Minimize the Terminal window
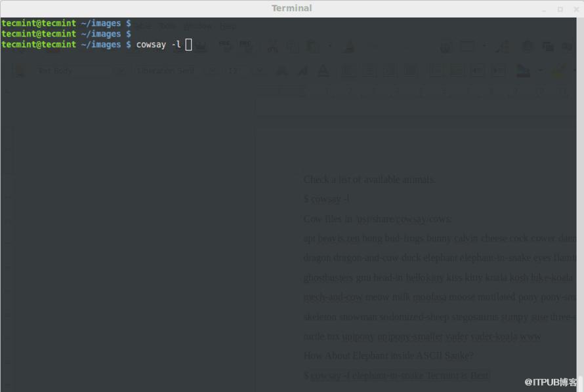Image resolution: width=584 pixels, height=392 pixels. 544,10
